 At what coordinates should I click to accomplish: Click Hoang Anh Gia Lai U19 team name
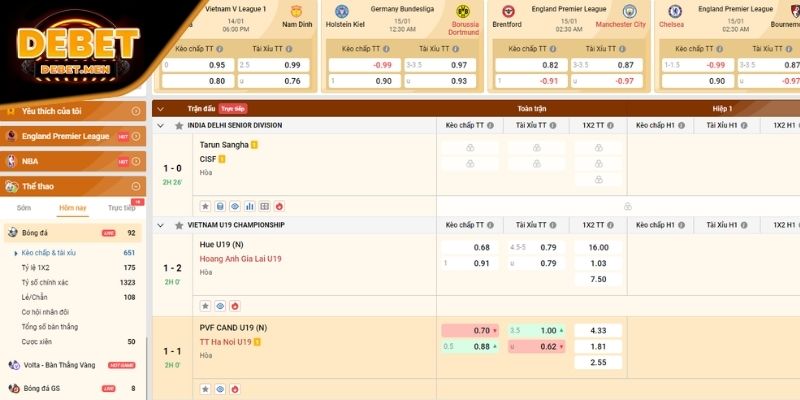[x=240, y=259]
